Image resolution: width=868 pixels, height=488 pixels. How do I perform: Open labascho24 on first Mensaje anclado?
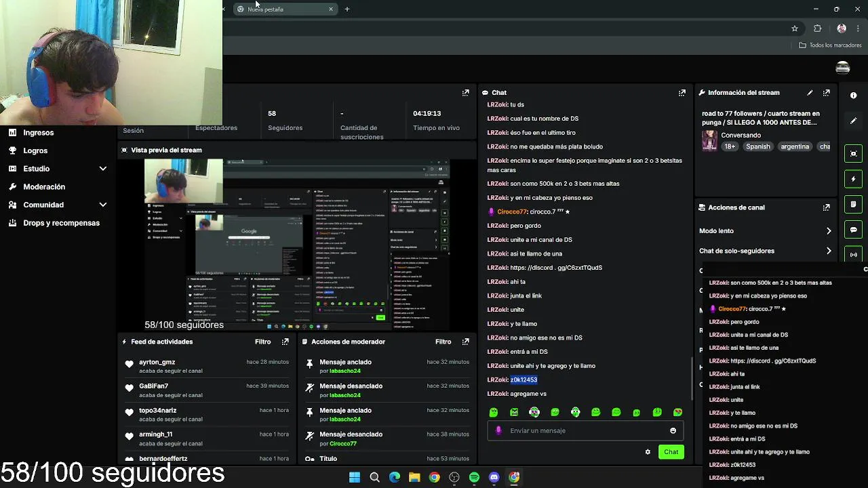(x=345, y=371)
